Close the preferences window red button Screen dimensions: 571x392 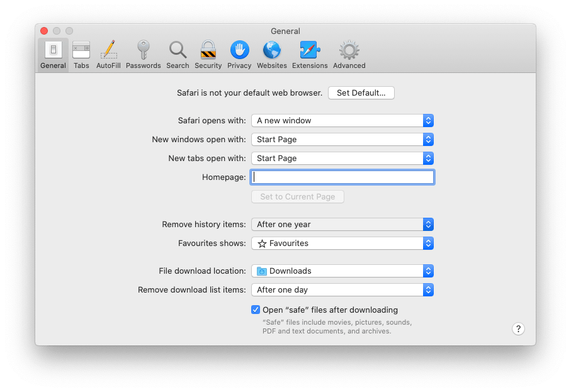[44, 31]
